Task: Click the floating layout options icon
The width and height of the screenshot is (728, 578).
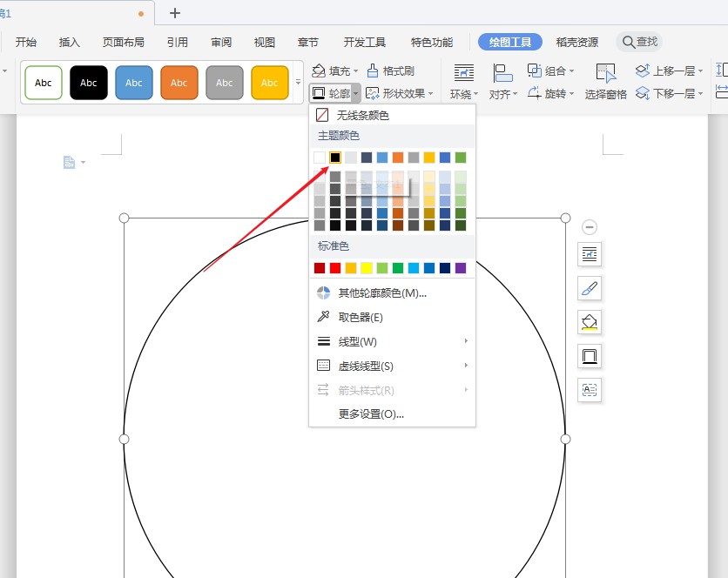Action: [x=590, y=254]
